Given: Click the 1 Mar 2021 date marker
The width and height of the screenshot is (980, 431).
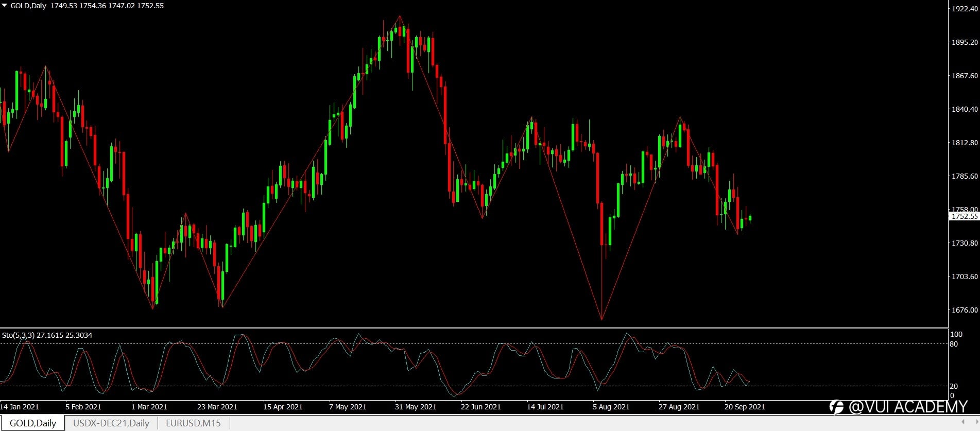Looking at the screenshot, I should (149, 407).
